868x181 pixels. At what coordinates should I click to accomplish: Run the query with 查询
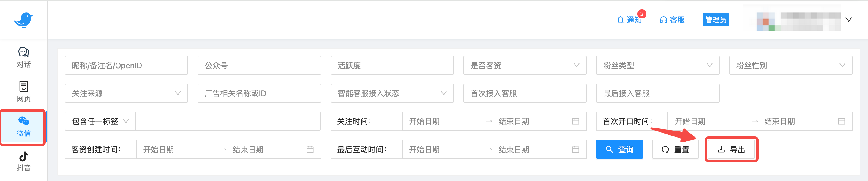point(619,149)
